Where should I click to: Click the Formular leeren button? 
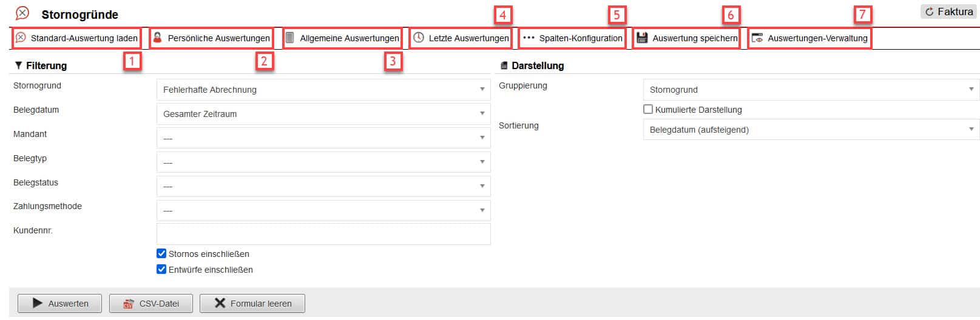[252, 303]
